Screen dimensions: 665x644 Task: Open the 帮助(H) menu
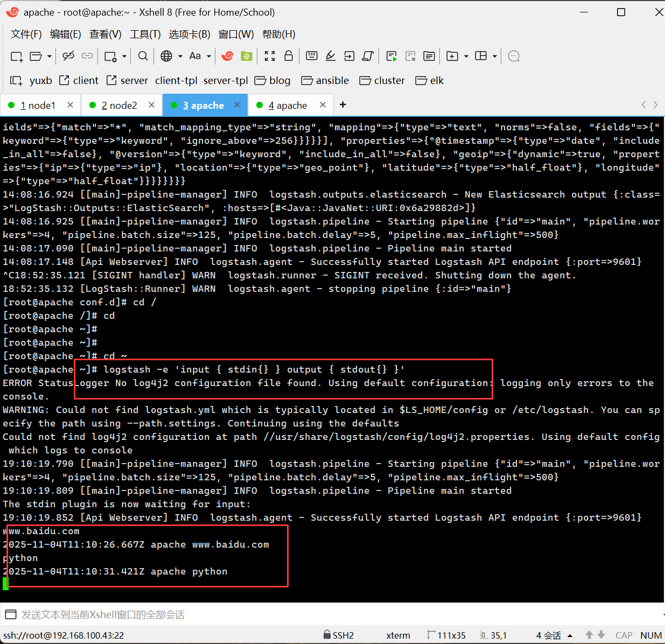pos(279,34)
